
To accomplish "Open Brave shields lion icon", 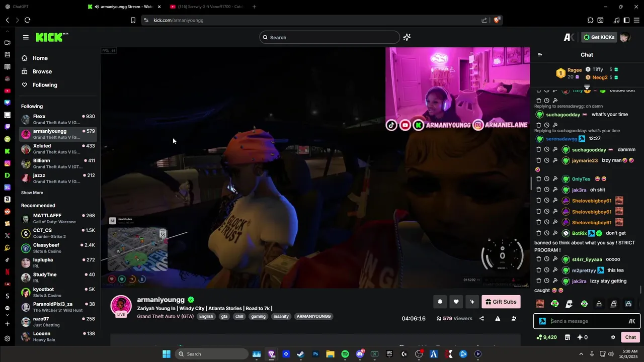I will 497,20.
